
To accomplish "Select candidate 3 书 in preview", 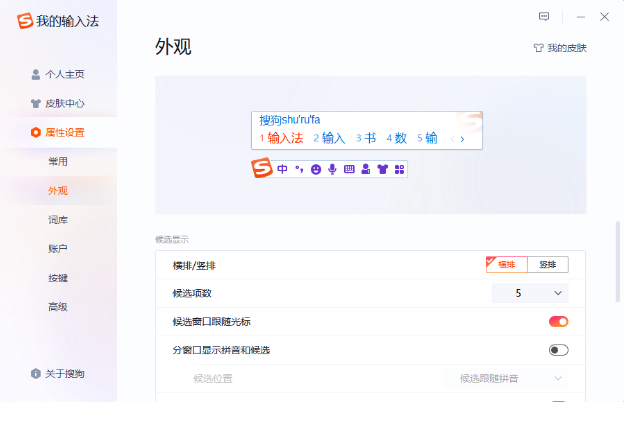I will point(366,138).
